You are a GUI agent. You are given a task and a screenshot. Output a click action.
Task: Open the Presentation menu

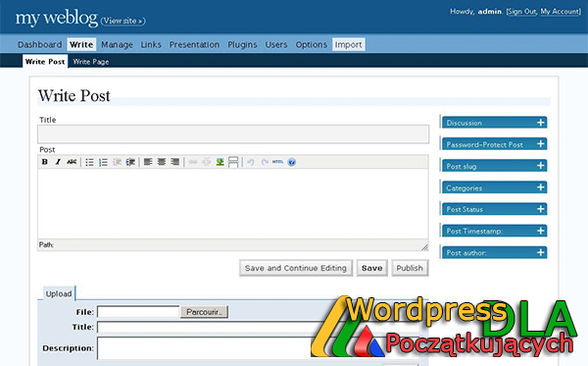(194, 45)
